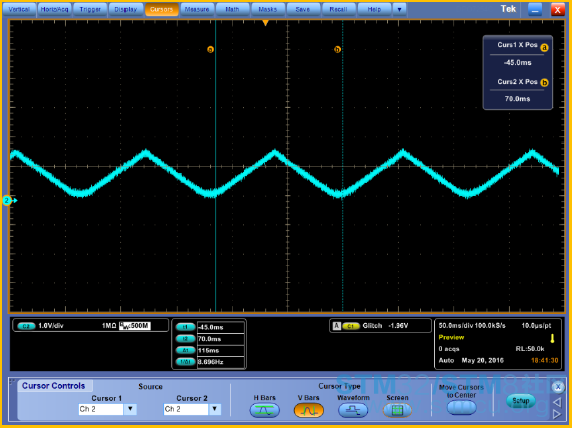Click Curs1 X Pos readout -45.0ms
The width and height of the screenshot is (573, 430).
pos(517,63)
